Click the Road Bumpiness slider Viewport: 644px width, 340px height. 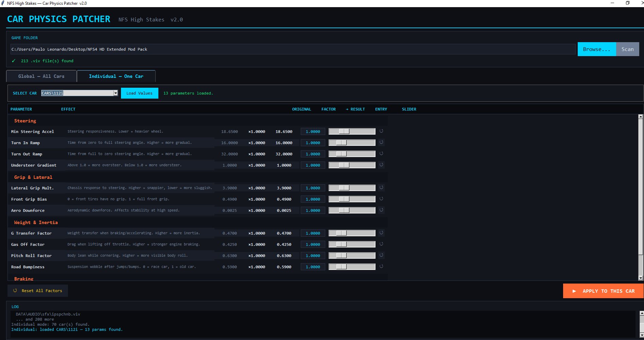tap(352, 267)
